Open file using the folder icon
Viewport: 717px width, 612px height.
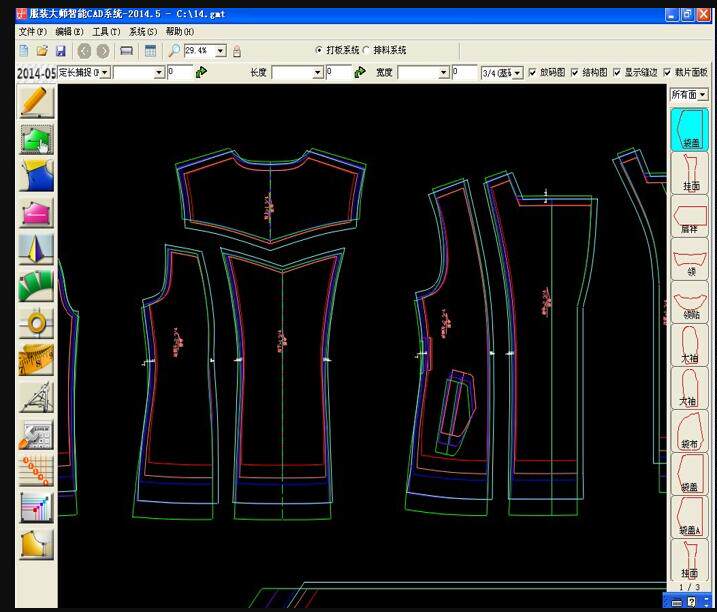coord(42,50)
